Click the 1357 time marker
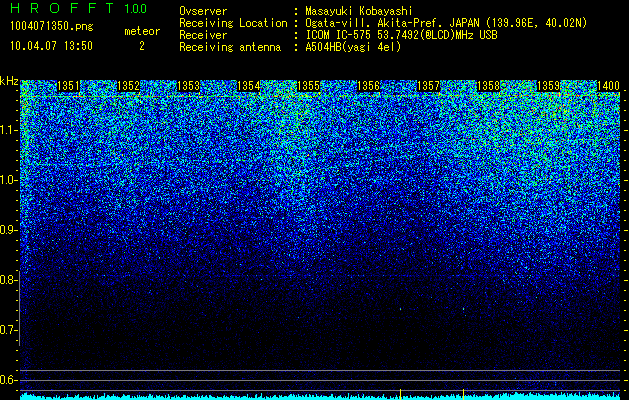 (428, 86)
